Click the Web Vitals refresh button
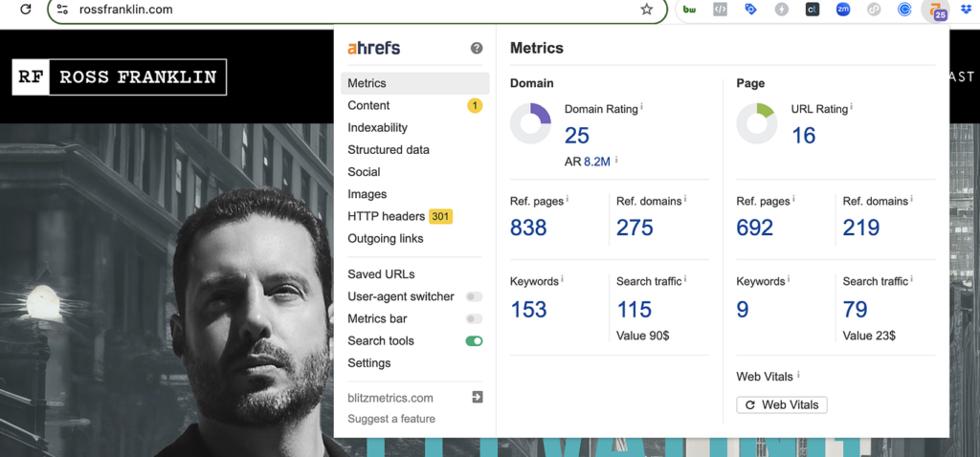Viewport: 980px width, 457px height. pyautogui.click(x=782, y=404)
